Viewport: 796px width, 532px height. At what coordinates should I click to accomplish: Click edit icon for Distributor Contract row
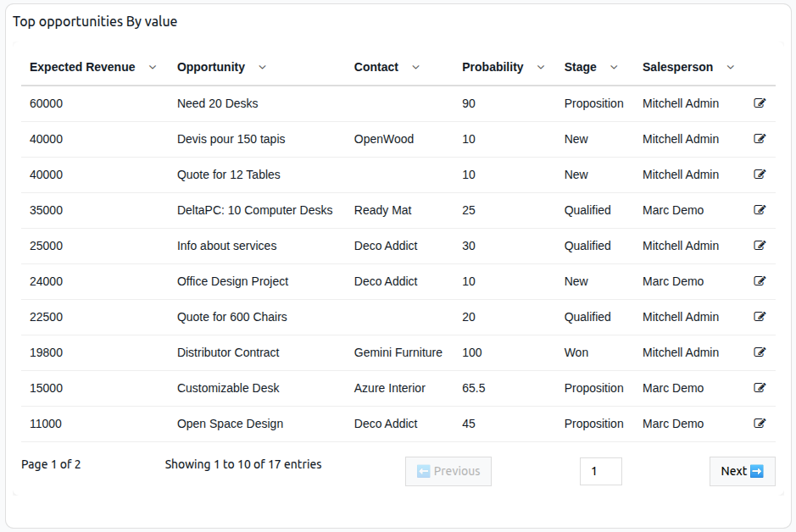pyautogui.click(x=760, y=352)
